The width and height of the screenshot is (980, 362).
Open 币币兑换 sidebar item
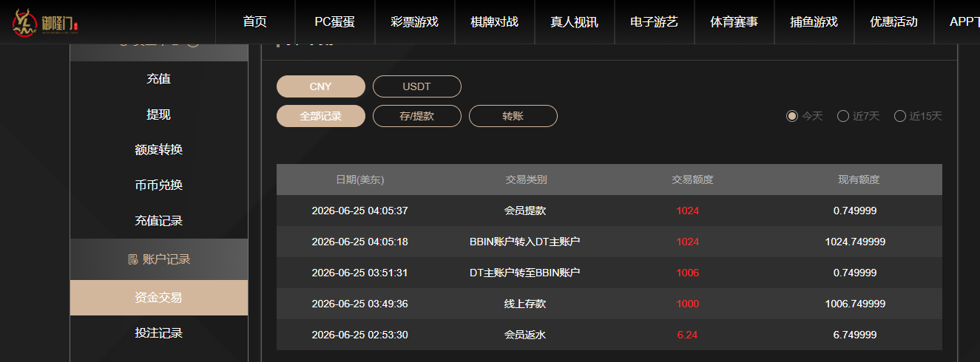(x=159, y=185)
